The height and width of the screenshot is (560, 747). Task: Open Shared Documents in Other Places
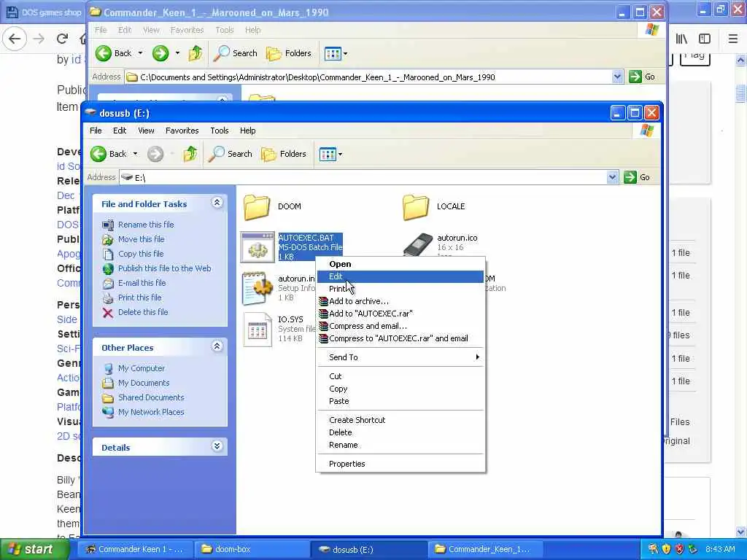(x=151, y=397)
